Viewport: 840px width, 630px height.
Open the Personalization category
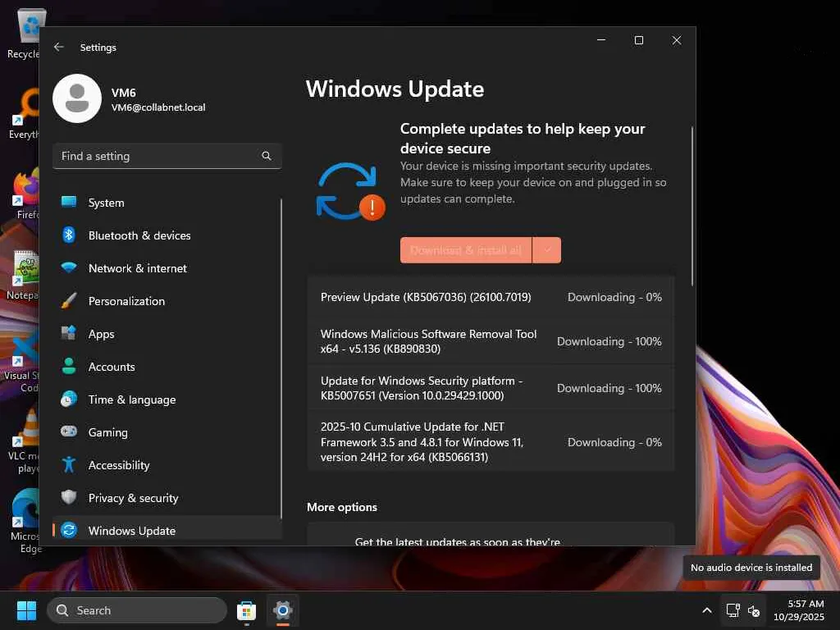pos(167,301)
